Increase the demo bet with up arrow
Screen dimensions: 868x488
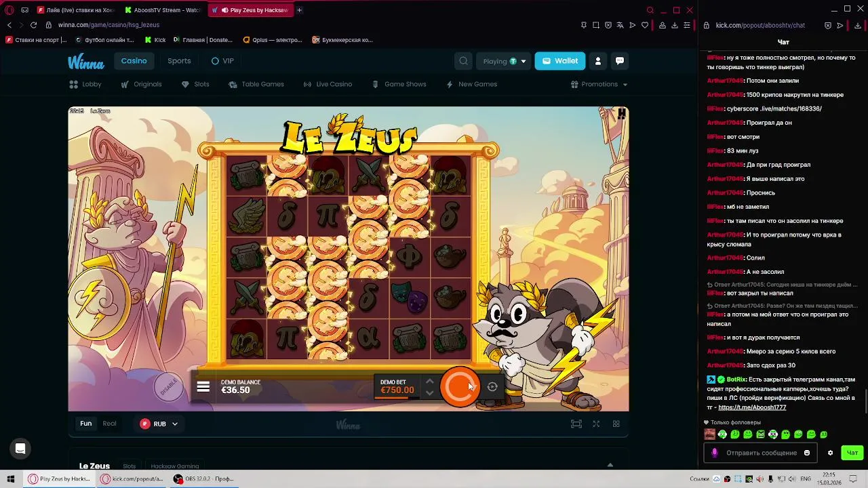point(429,381)
